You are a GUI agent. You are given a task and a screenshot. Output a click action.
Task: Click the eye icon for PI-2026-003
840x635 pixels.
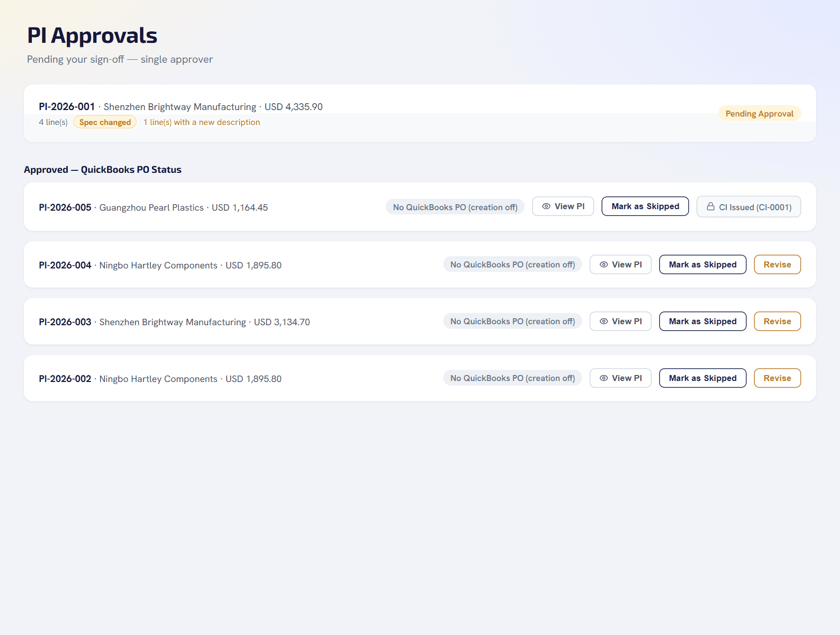(603, 321)
